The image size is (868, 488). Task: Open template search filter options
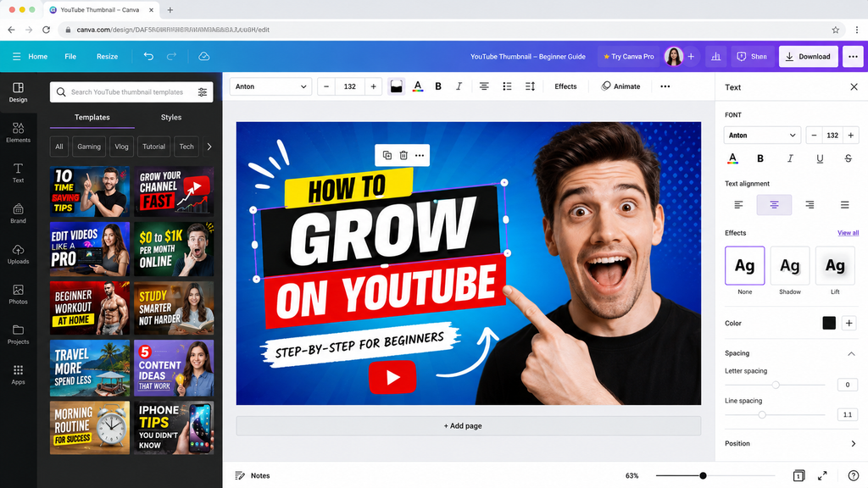203,92
